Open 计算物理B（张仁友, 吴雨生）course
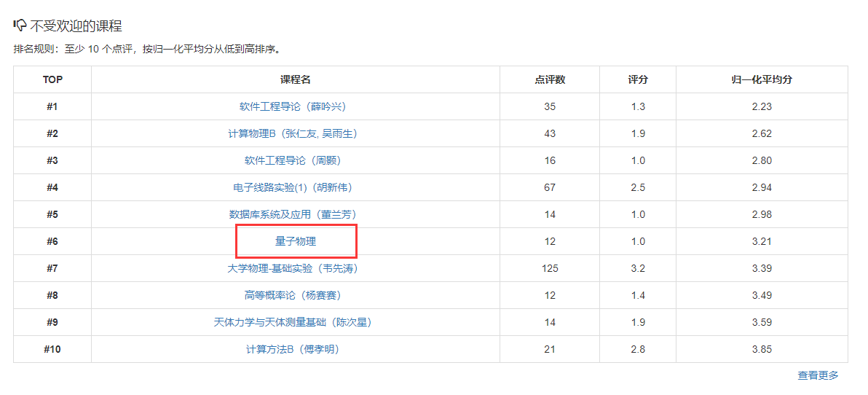The image size is (868, 395). [x=293, y=133]
